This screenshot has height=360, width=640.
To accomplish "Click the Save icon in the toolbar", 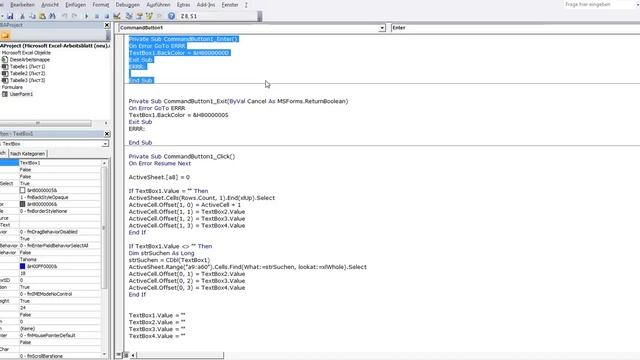I will (10, 16).
